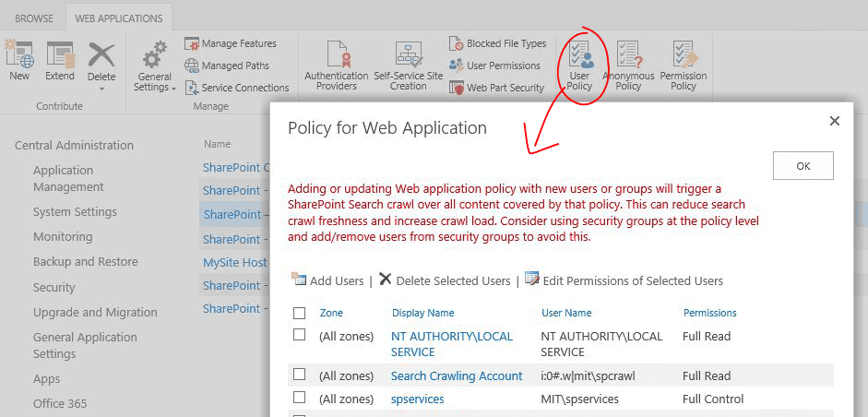Screen dimensions: 868x417
Task: Click Delete Selected Users
Action: [445, 280]
